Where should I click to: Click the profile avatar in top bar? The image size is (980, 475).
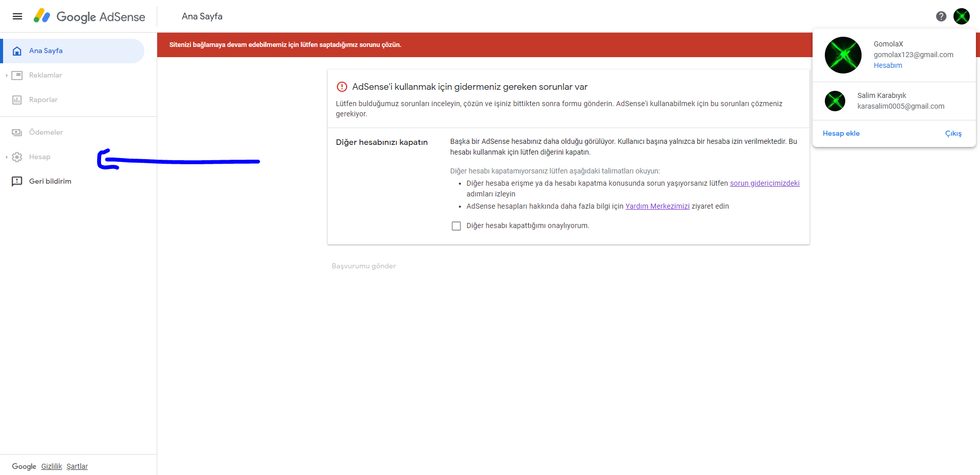pos(962,16)
